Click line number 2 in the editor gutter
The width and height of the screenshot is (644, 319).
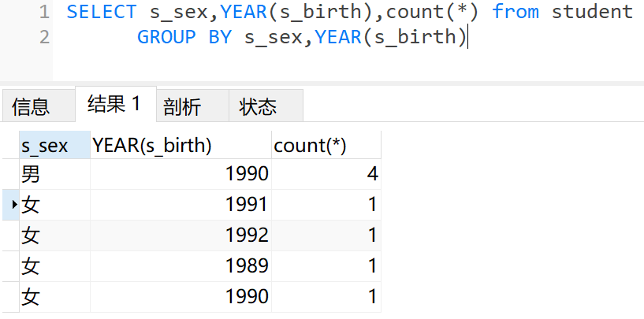[43, 37]
